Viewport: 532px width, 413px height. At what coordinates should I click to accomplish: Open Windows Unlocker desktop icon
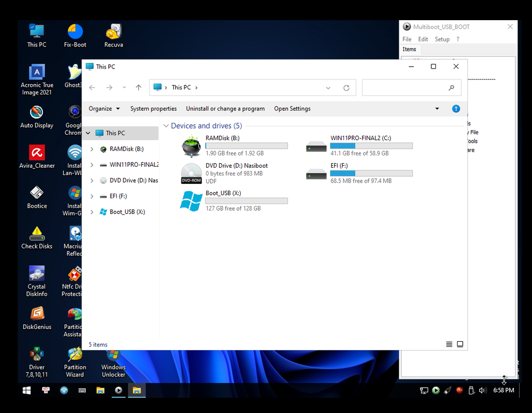(113, 364)
